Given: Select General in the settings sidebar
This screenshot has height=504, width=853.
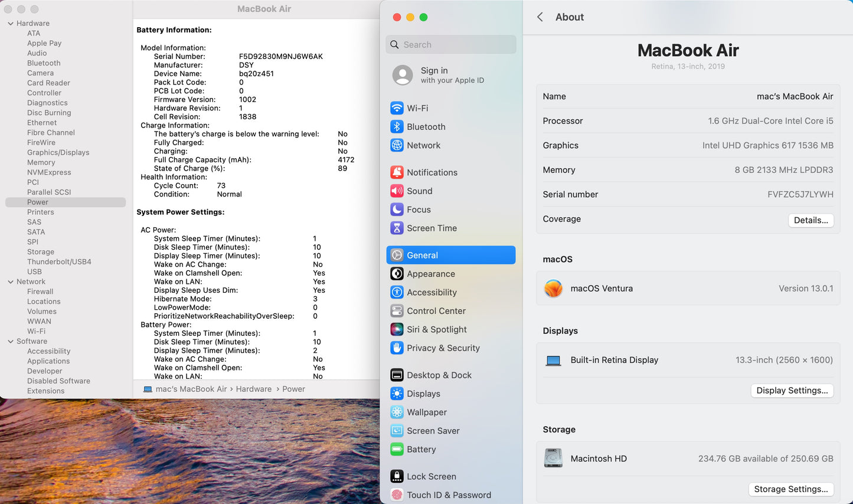Looking at the screenshot, I should point(422,255).
